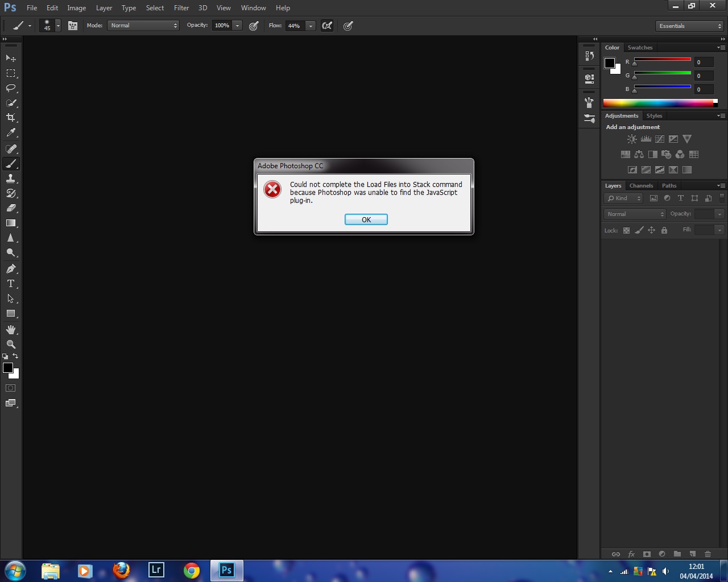This screenshot has width=728, height=582.
Task: Reset default foreground and background colors
Action: point(5,356)
